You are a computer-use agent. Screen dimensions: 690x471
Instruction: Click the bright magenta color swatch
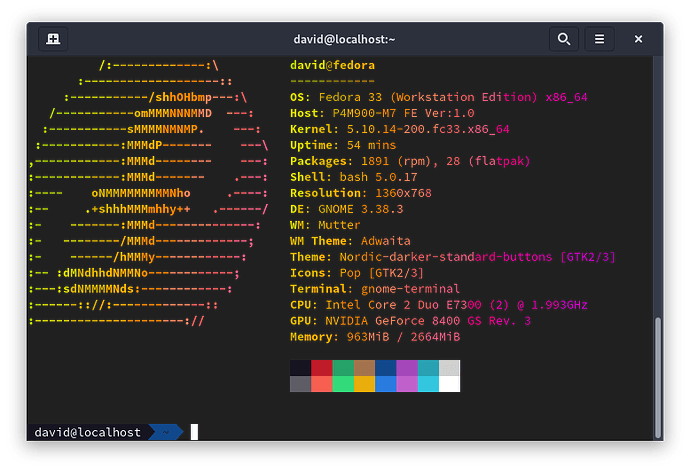coord(407,384)
